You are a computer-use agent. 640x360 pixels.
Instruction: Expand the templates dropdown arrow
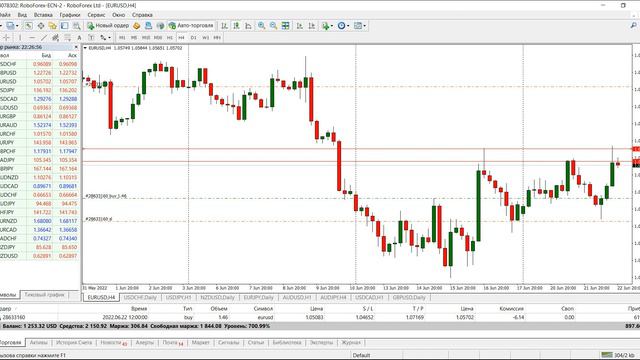(364, 26)
